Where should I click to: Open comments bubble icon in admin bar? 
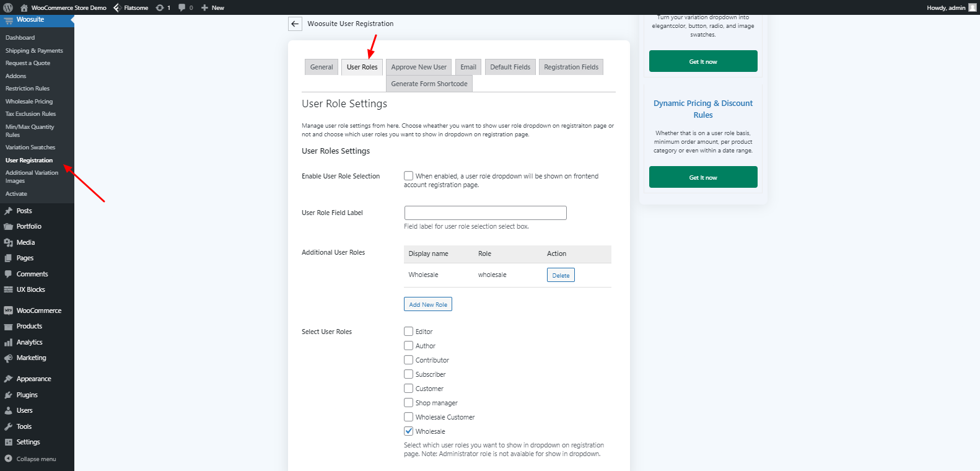pos(182,7)
